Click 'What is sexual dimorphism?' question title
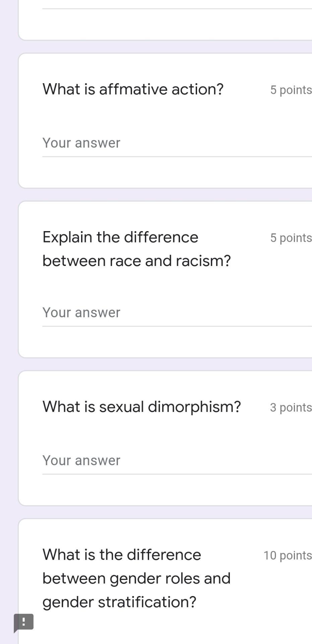Image resolution: width=312 pixels, height=644 pixels. point(141,407)
